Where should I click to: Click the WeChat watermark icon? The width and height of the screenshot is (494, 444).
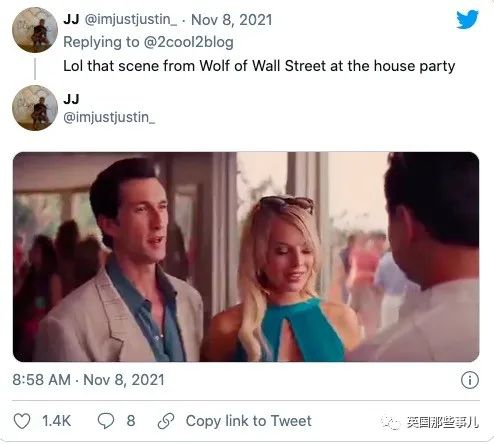tap(390, 422)
